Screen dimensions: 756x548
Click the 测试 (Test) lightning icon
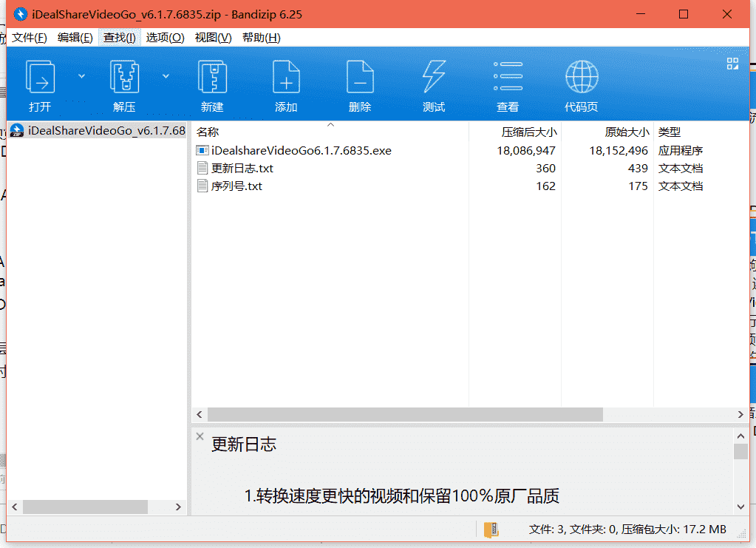click(434, 77)
